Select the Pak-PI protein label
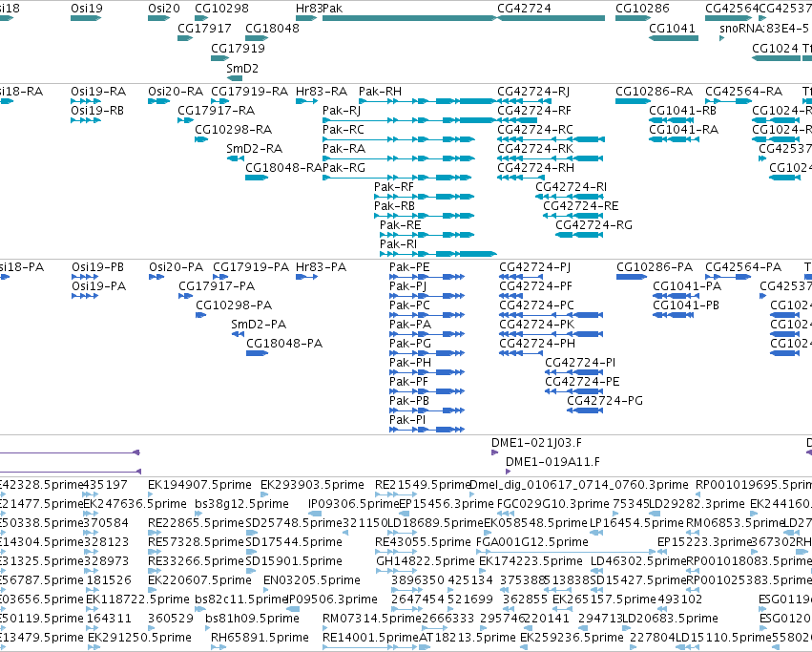 tap(407, 420)
